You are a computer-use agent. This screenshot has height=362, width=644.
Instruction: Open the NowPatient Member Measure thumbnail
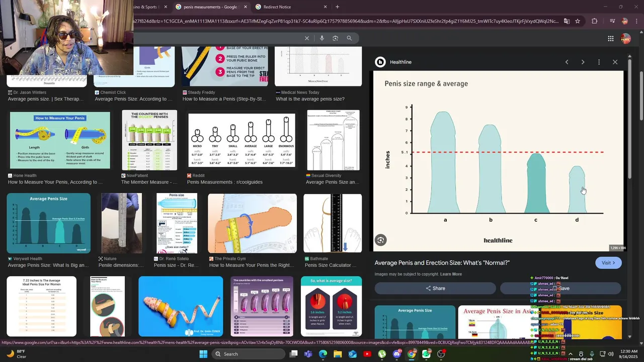149,140
